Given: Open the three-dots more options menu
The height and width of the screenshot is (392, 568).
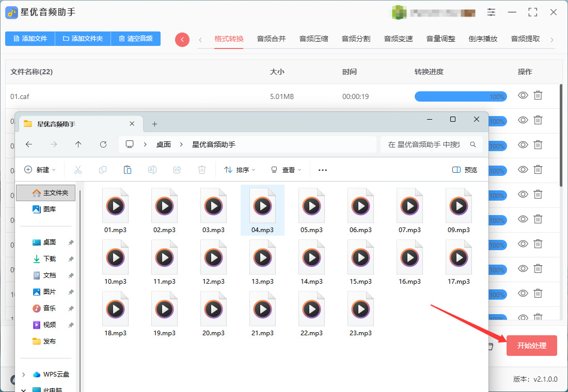Looking at the screenshot, I should pyautogui.click(x=322, y=170).
